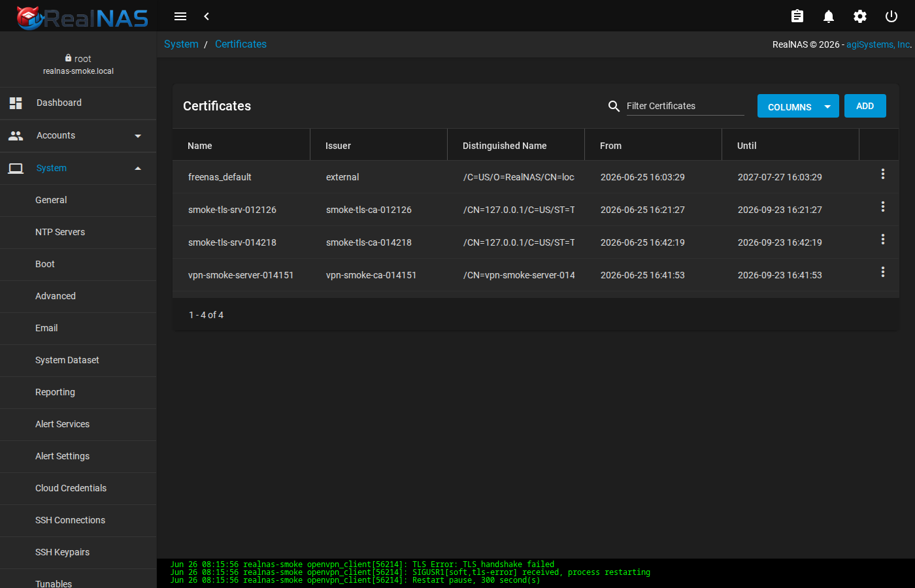The height and width of the screenshot is (588, 915).
Task: Open settings gear icon
Action: [860, 16]
